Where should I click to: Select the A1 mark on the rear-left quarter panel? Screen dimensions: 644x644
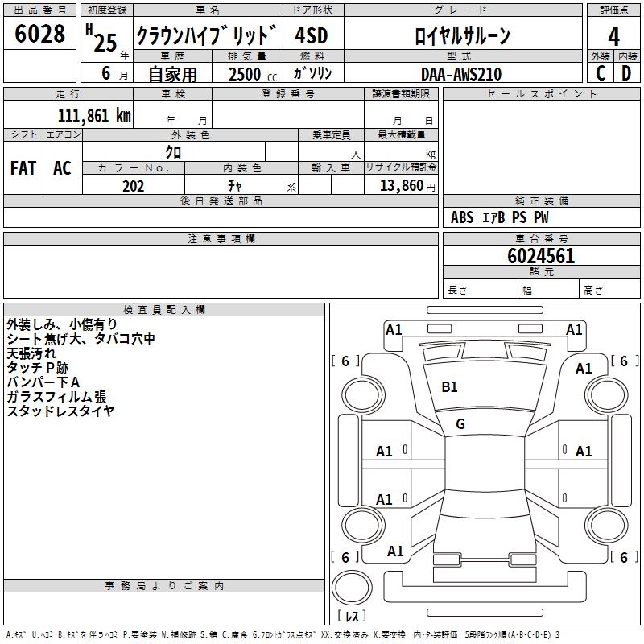[x=395, y=551]
